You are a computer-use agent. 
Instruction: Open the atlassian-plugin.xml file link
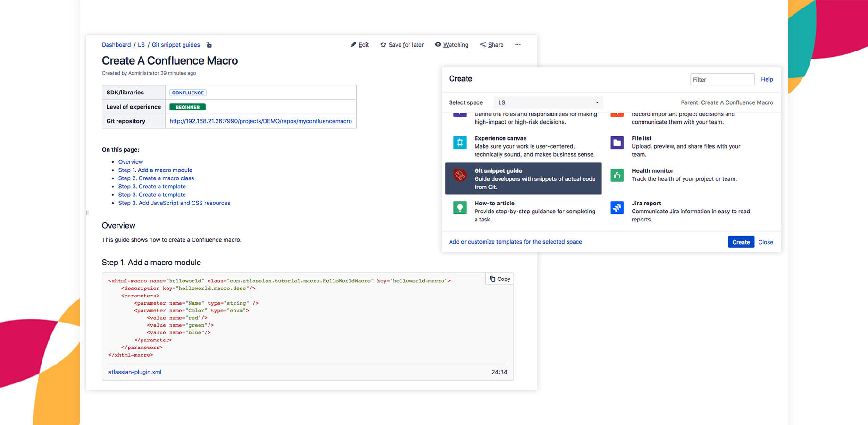coord(135,372)
